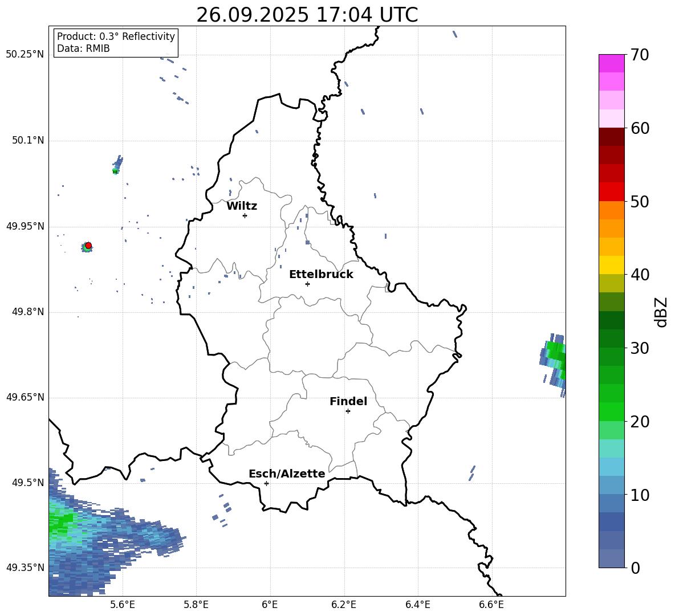This screenshot has height=616, width=675.
Task: Pick the bright red colorbar swatch above 50
Action: [611, 192]
